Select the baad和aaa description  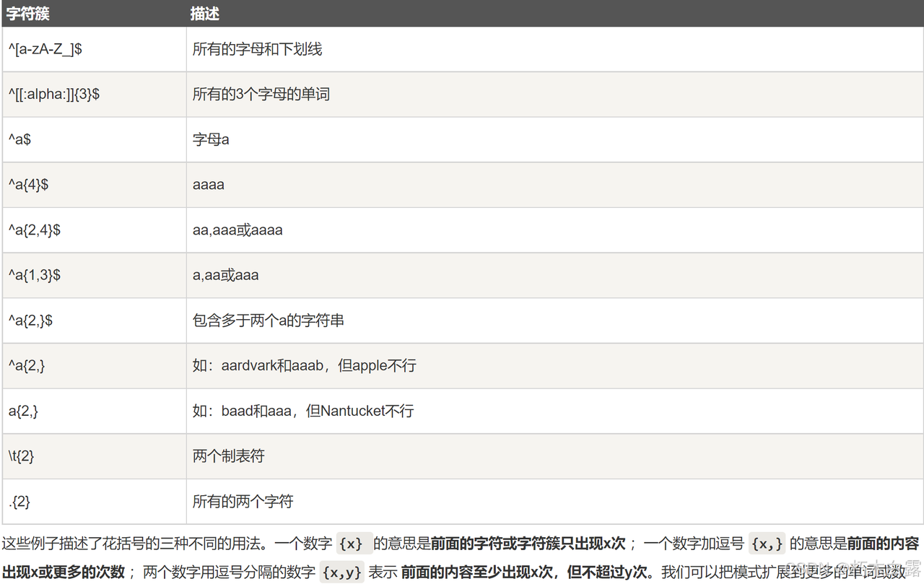tap(303, 411)
